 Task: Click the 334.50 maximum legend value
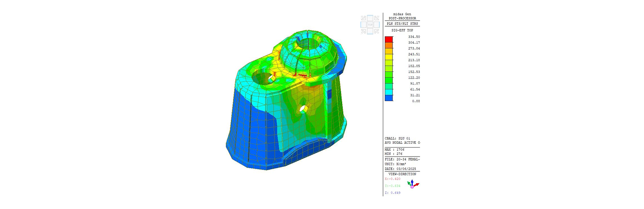click(414, 37)
